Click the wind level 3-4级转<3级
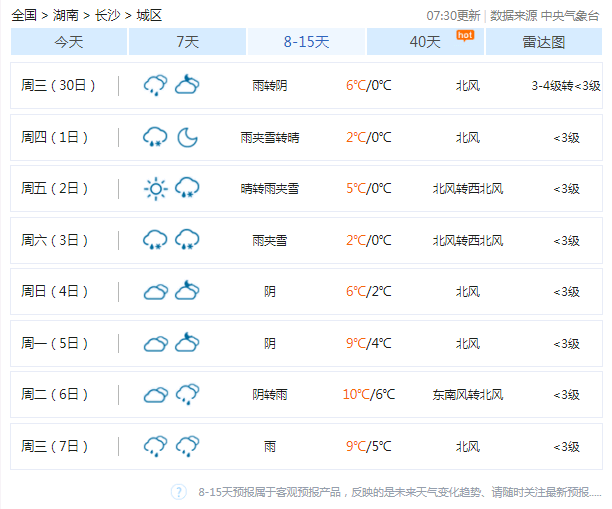Image resolution: width=612 pixels, height=509 pixels. click(x=566, y=85)
